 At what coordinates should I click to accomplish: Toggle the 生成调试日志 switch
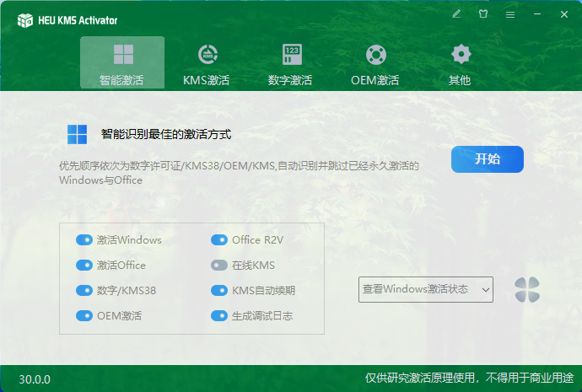(219, 316)
